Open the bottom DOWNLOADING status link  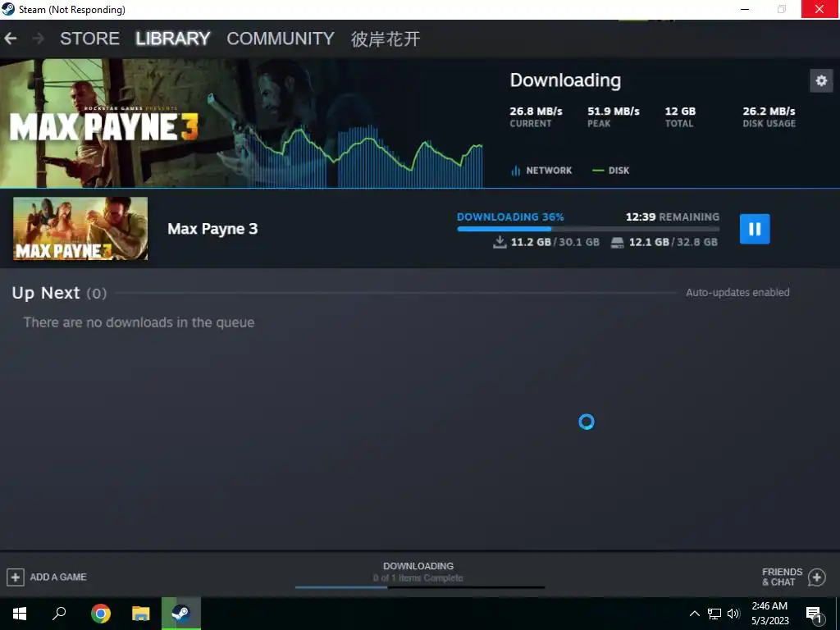418,566
